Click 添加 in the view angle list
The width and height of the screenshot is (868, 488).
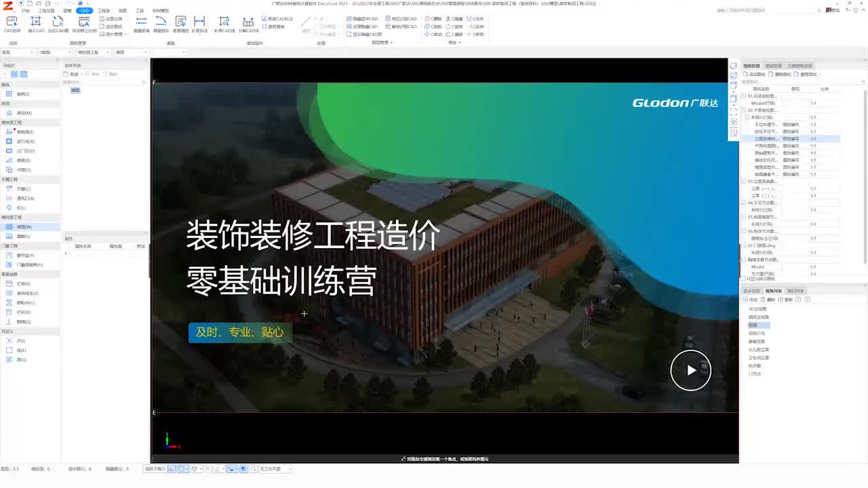(x=751, y=299)
